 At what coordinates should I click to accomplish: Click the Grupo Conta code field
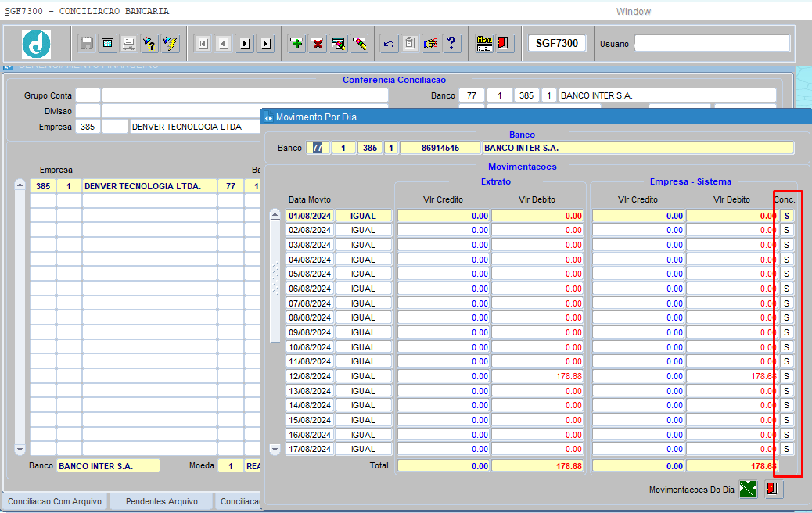point(88,95)
